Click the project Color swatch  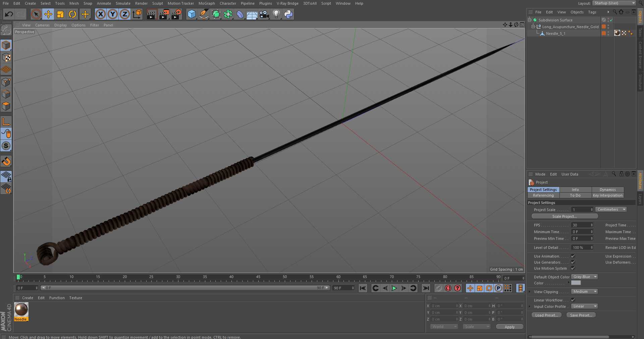point(576,283)
